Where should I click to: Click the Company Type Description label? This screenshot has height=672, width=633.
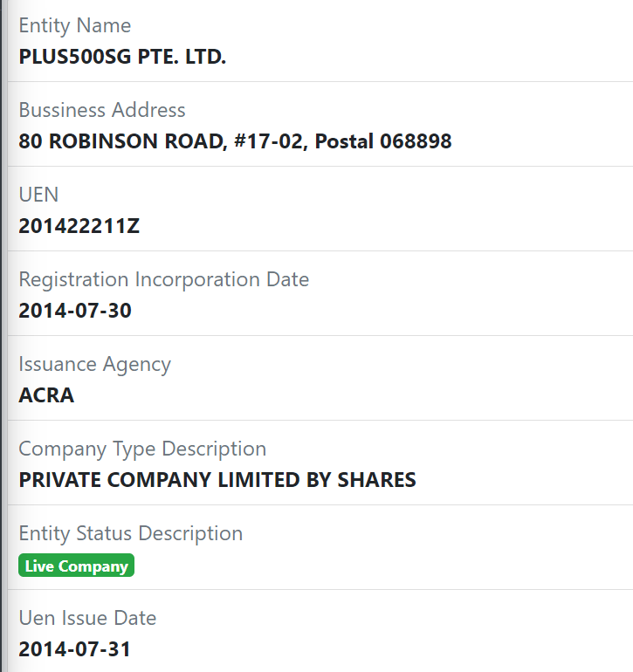pyautogui.click(x=142, y=449)
